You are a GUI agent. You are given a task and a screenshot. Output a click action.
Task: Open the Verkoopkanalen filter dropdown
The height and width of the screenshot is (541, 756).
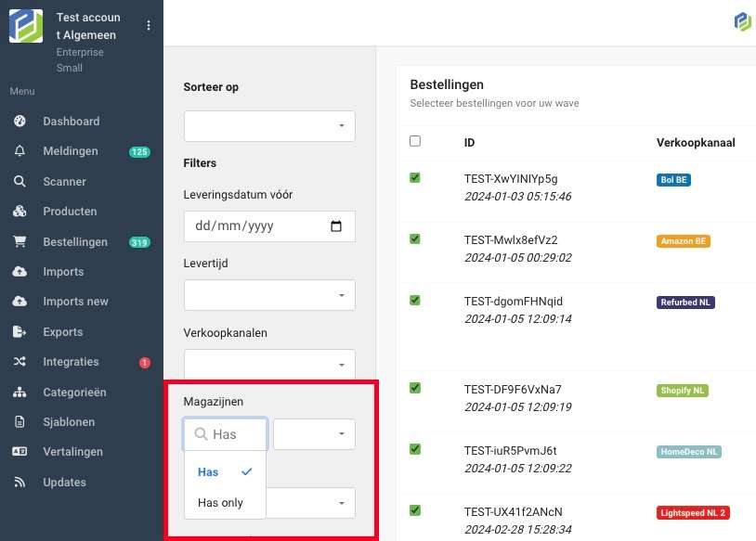pos(269,364)
